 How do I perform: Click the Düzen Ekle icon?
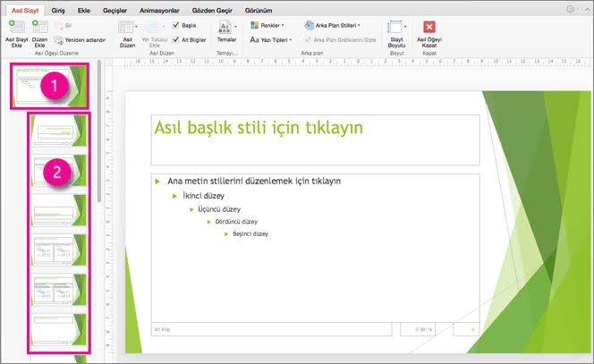40,29
